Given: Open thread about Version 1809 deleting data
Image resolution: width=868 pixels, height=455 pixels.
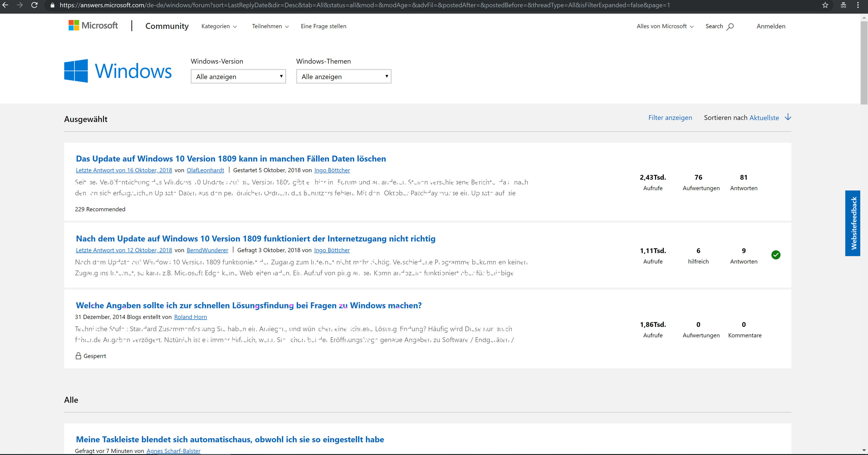Looking at the screenshot, I should [x=231, y=159].
